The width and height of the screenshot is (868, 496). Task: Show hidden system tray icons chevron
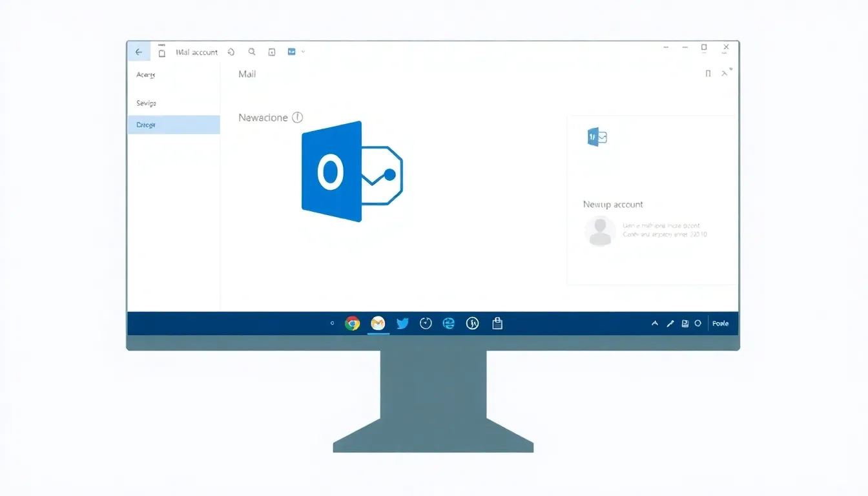[x=655, y=324]
